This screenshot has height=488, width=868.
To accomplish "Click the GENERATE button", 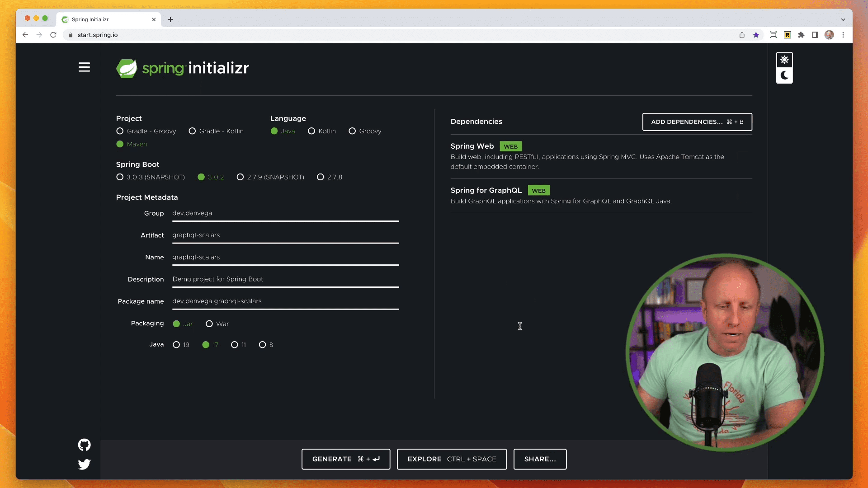I will (346, 459).
